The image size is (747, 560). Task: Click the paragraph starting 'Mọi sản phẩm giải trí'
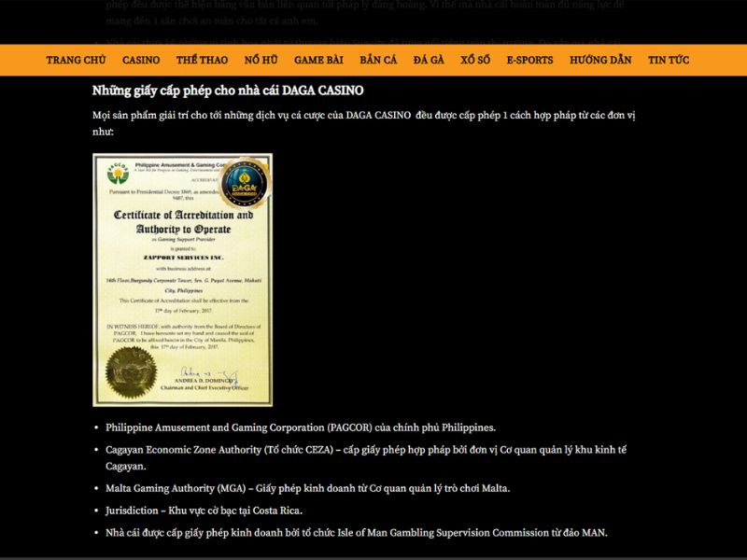(364, 123)
